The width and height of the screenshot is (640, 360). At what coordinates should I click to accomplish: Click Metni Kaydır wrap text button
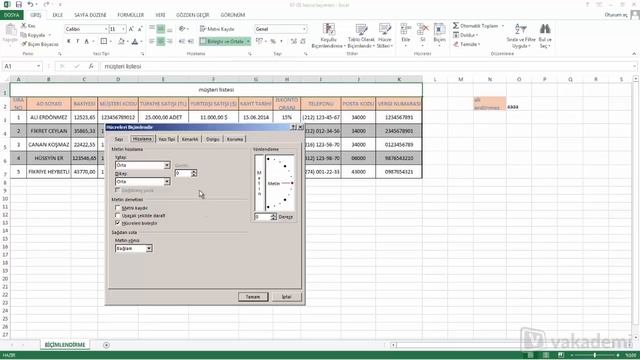[x=217, y=29]
